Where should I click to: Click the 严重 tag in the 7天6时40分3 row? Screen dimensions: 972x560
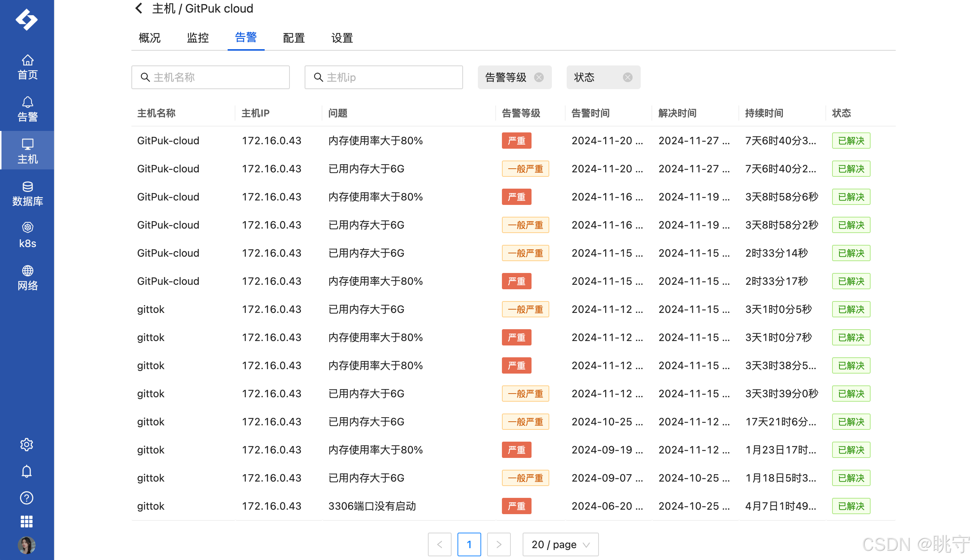(x=516, y=141)
